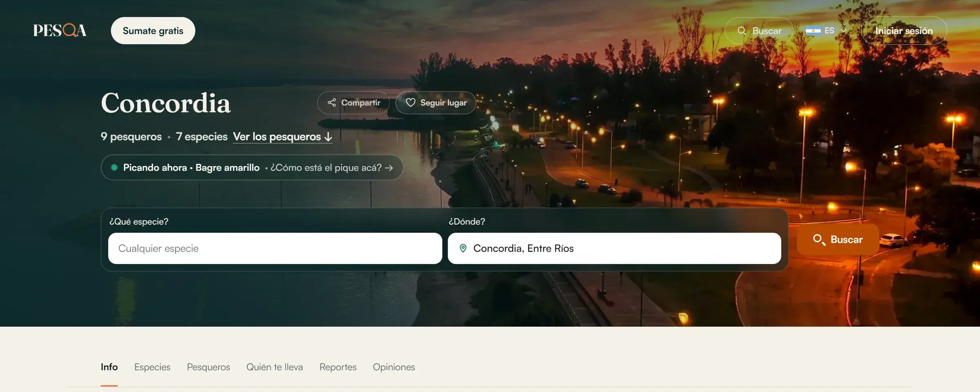Viewport: 980px width, 392px height.
Task: Switch to the Especies tab
Action: click(152, 367)
